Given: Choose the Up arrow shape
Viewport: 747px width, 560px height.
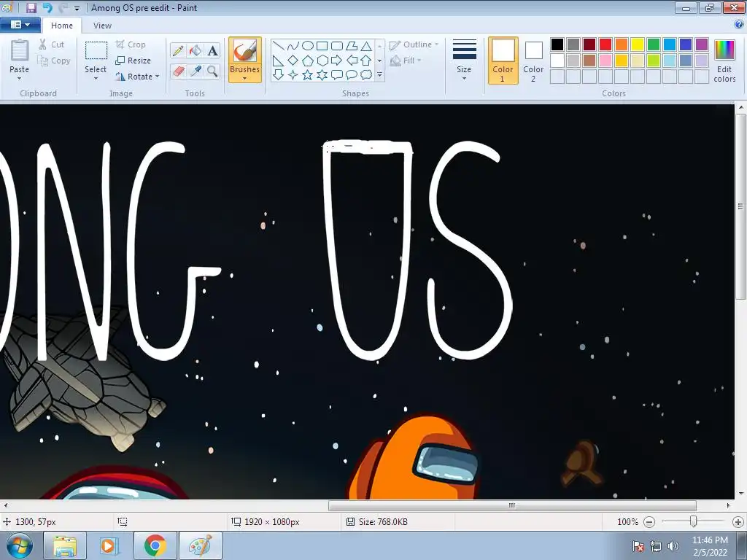Looking at the screenshot, I should coord(366,61).
